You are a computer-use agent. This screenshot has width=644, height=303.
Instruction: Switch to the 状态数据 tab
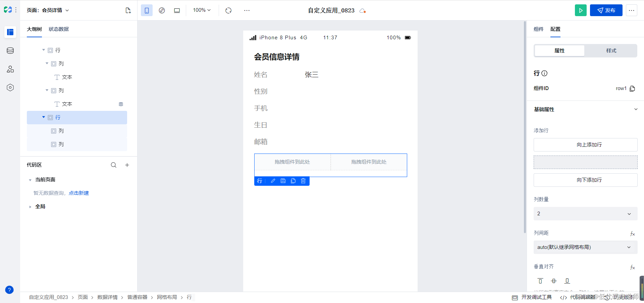click(x=59, y=29)
